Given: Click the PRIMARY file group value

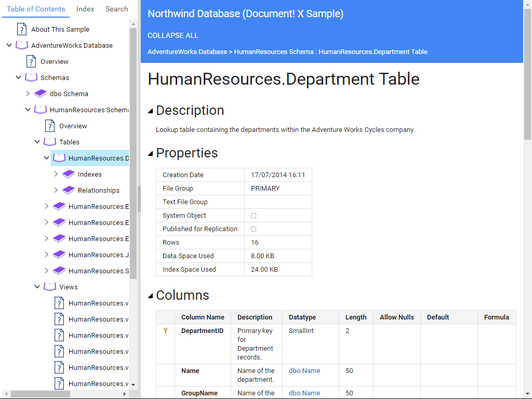Looking at the screenshot, I should pos(265,188).
